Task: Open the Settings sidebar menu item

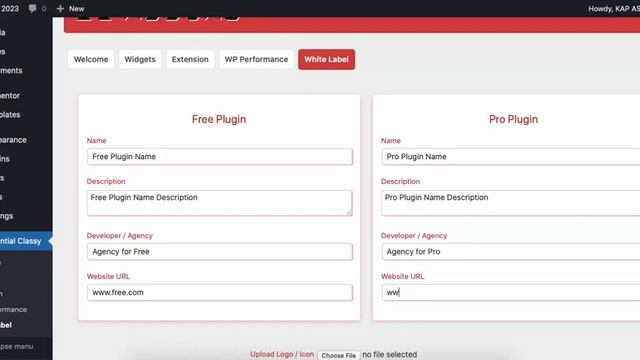Action: point(7,216)
